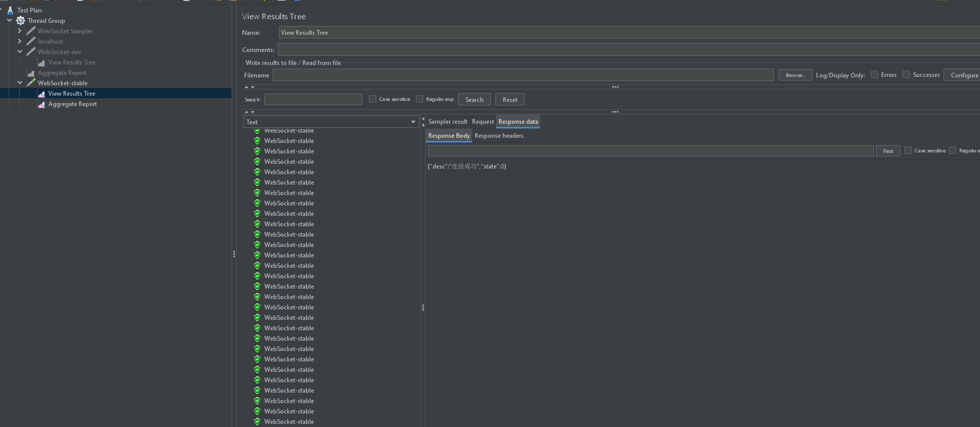Toggle the Regular exp. search checkbox
This screenshot has height=427, width=980.
(x=419, y=99)
